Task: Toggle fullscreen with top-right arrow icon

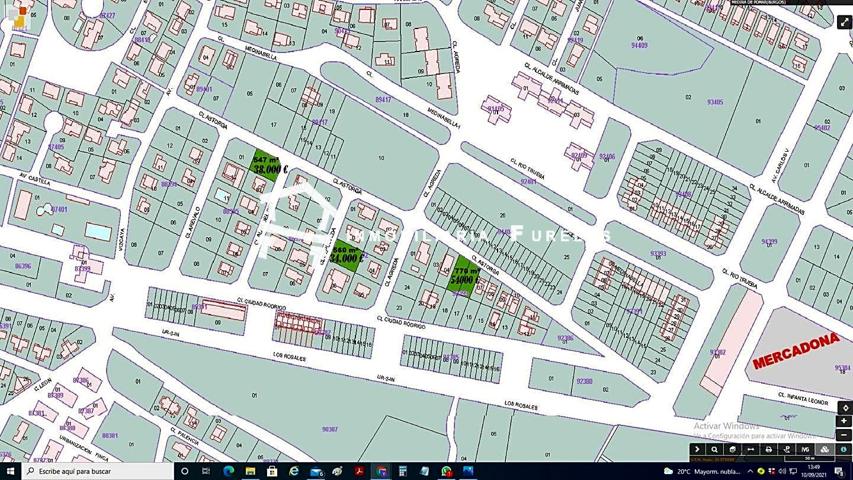Action: click(844, 22)
